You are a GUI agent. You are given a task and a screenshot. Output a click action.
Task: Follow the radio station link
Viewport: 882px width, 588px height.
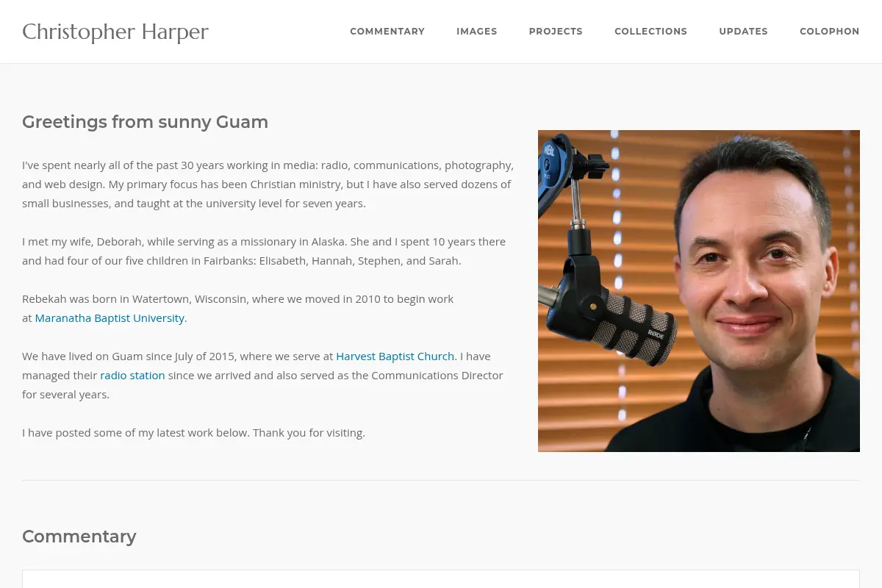tap(132, 376)
